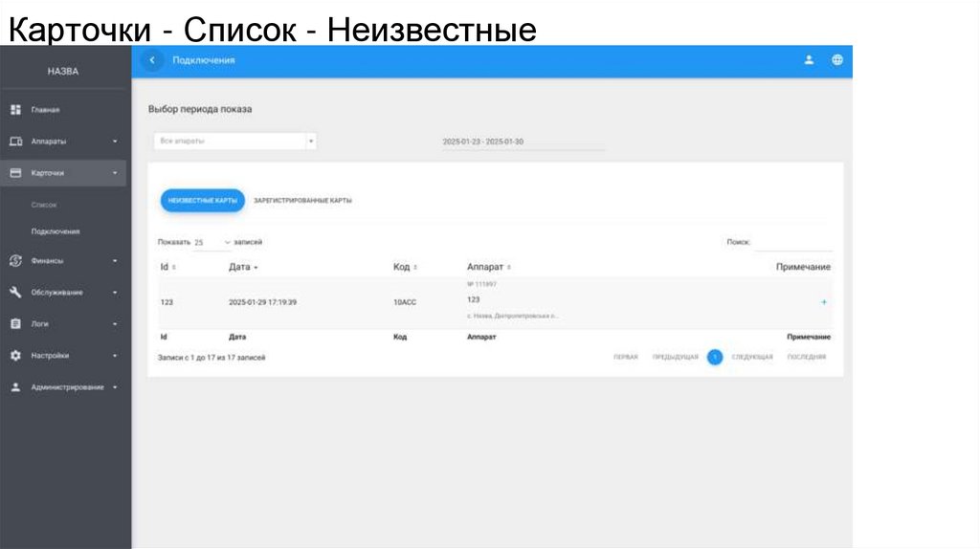Open the Главная menu item
980x549 pixels.
click(x=46, y=110)
